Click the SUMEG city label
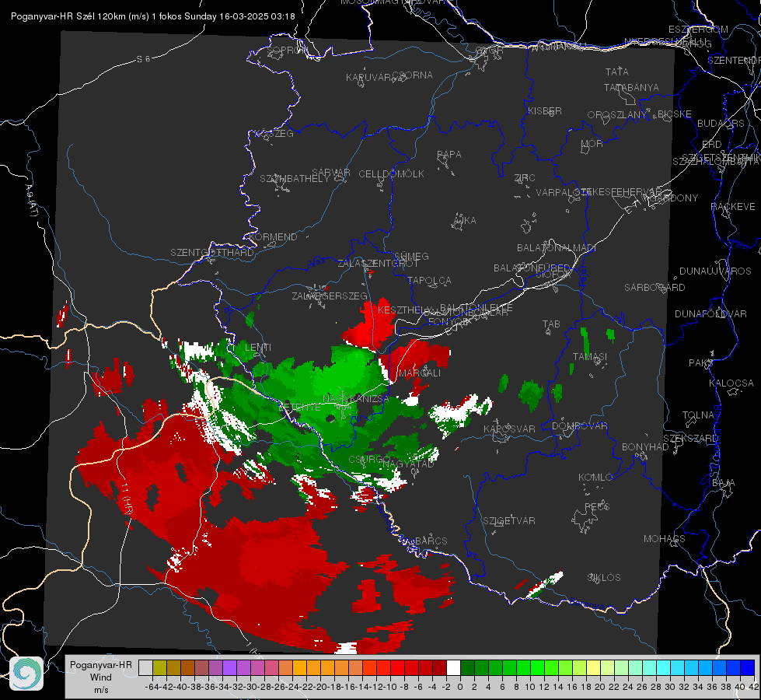 point(411,256)
